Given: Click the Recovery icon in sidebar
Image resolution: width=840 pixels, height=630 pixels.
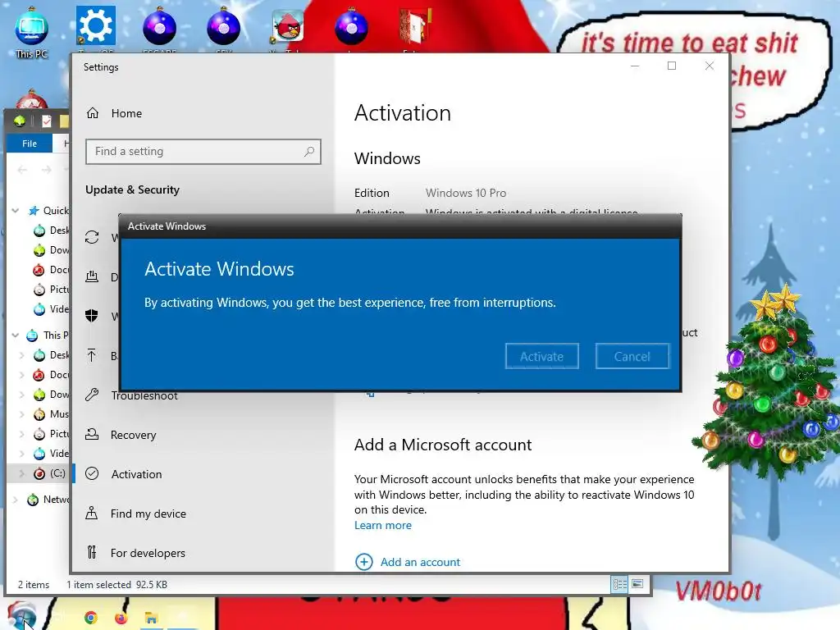Looking at the screenshot, I should (x=92, y=435).
